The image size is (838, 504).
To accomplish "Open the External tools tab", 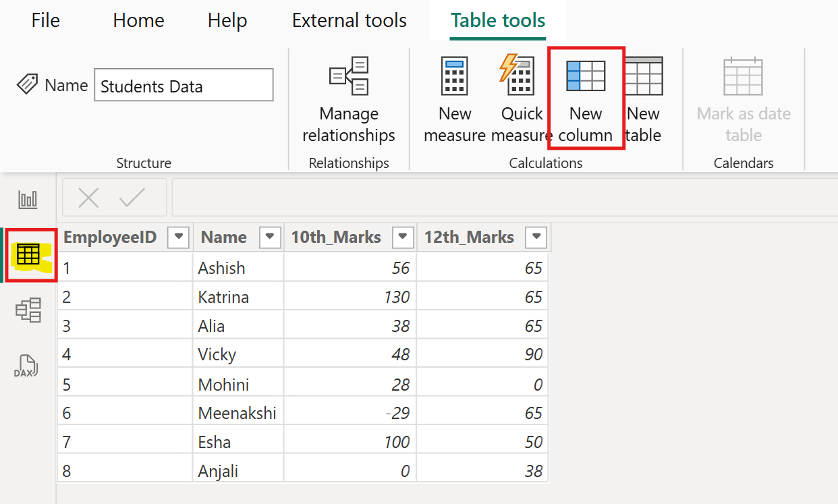I will (349, 20).
